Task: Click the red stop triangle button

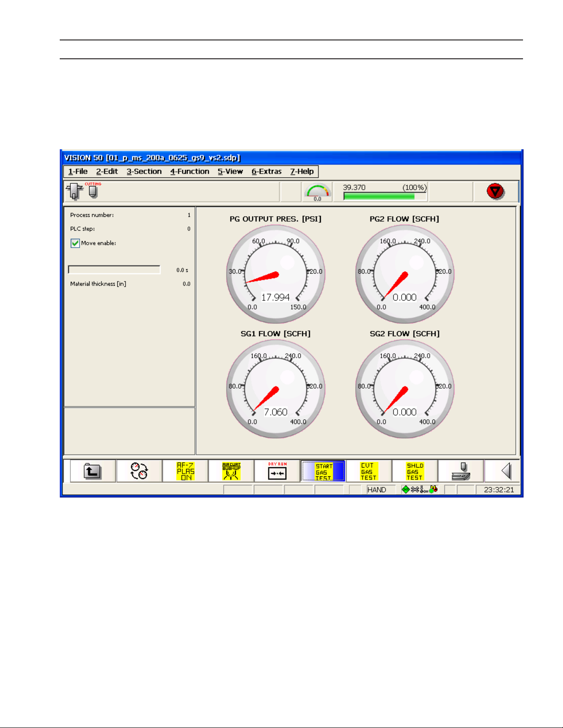Action: tap(495, 191)
